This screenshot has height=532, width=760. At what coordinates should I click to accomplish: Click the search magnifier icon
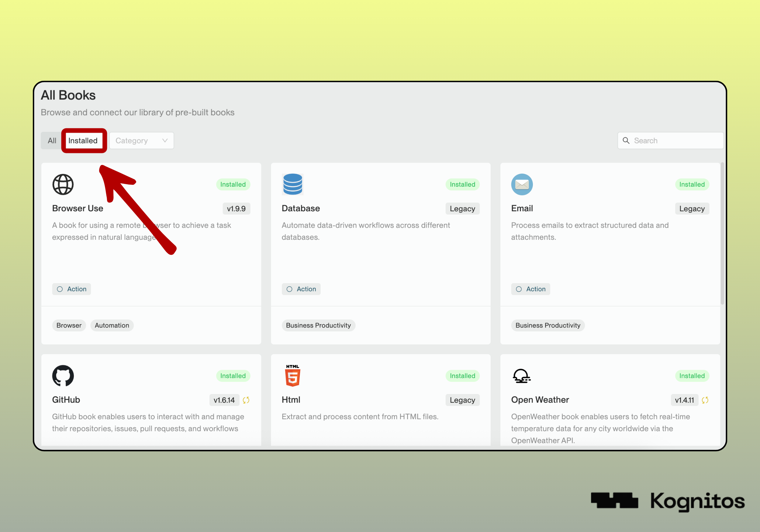click(626, 140)
